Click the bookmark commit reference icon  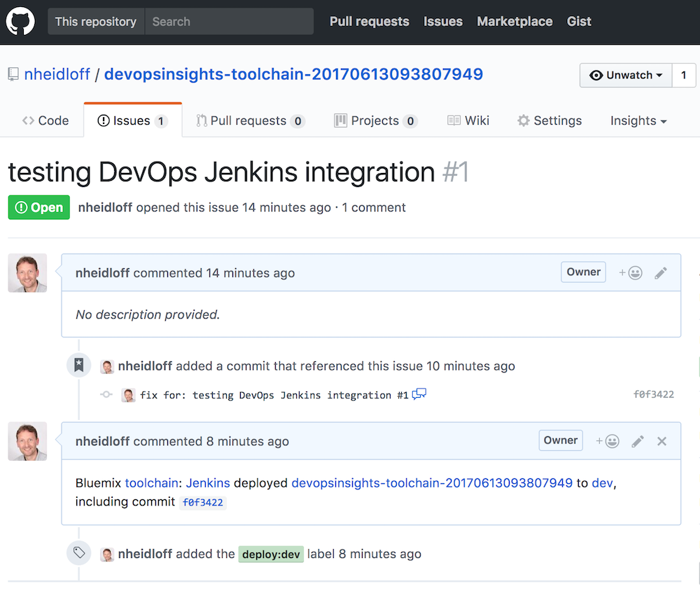[x=79, y=365]
